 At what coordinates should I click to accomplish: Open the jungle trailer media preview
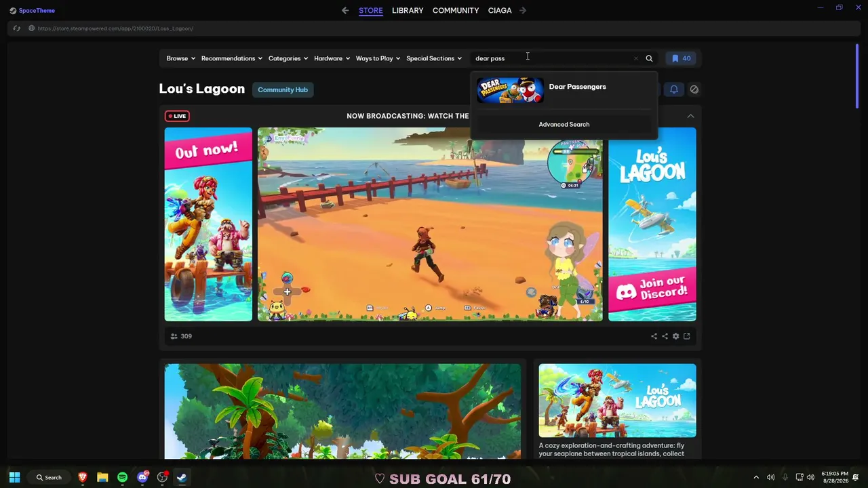coord(343,411)
